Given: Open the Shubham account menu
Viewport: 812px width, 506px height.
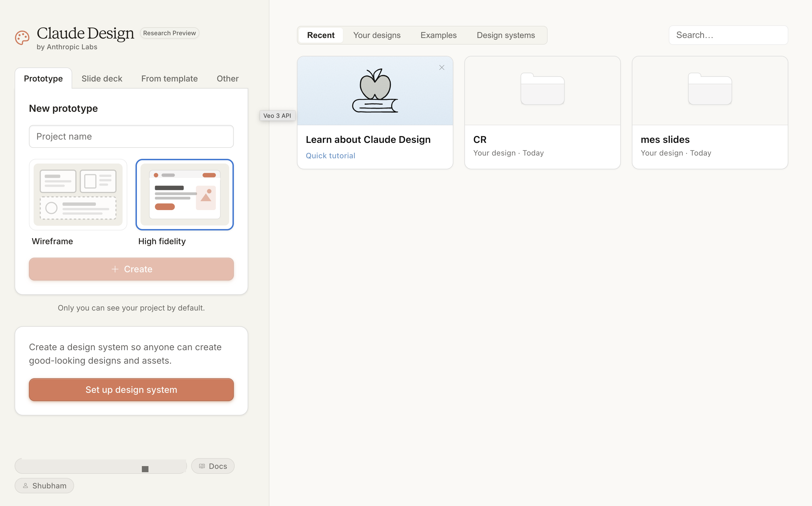Looking at the screenshot, I should click(44, 485).
